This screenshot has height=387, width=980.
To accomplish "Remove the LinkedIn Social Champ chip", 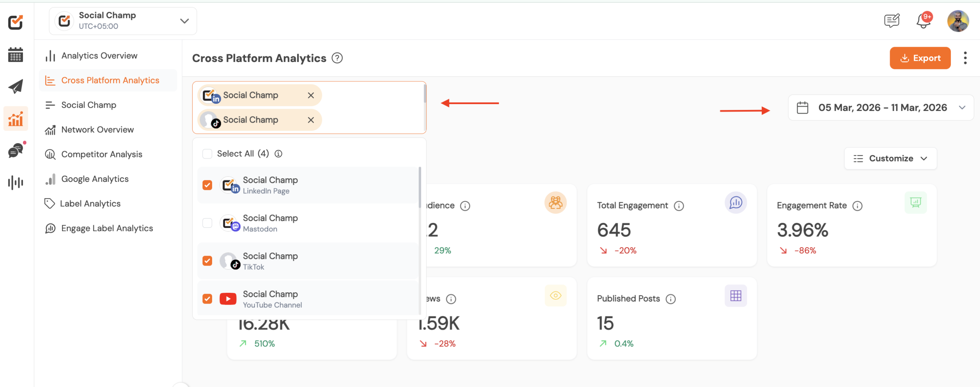I will point(311,95).
